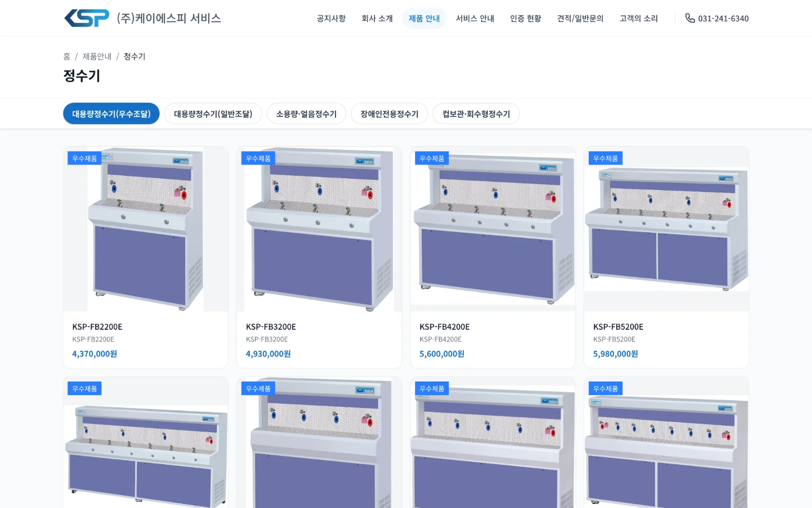Viewport: 812px width, 508px height.
Task: Go to 서비스 안내 page
Action: point(475,18)
